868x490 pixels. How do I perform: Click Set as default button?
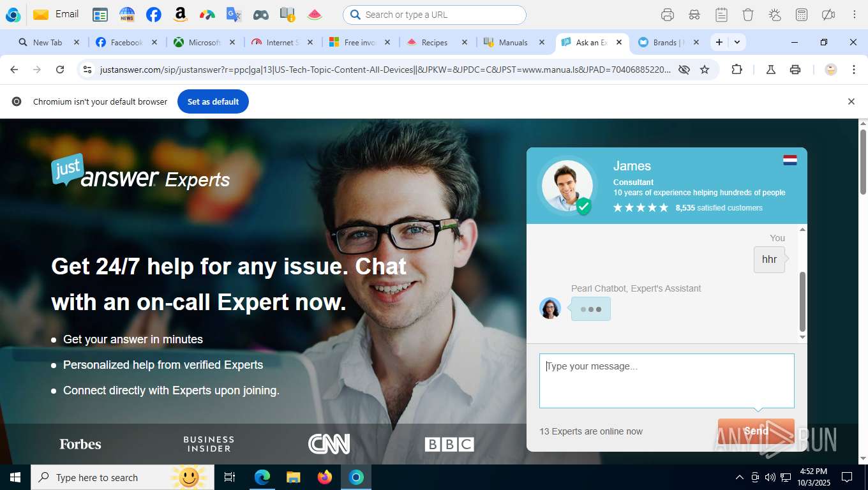[213, 101]
